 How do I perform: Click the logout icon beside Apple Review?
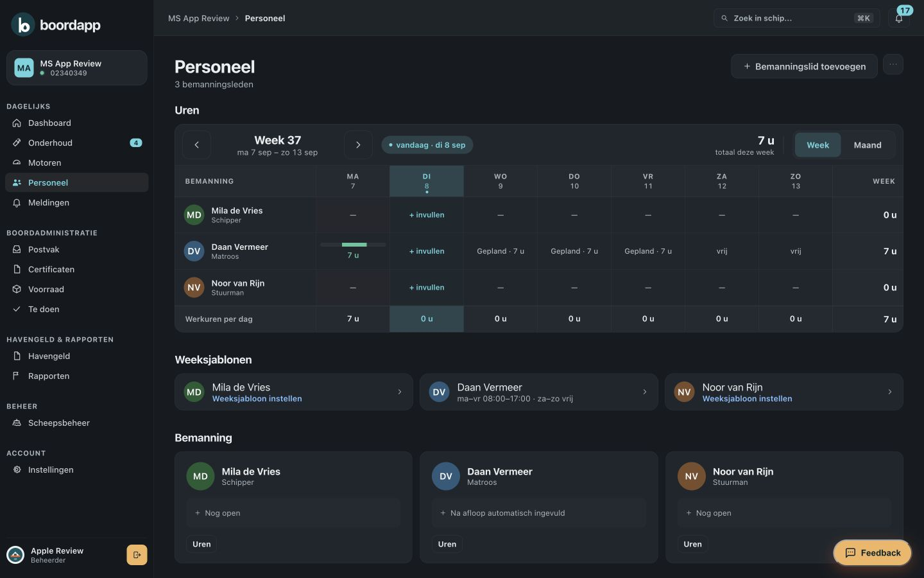point(137,555)
